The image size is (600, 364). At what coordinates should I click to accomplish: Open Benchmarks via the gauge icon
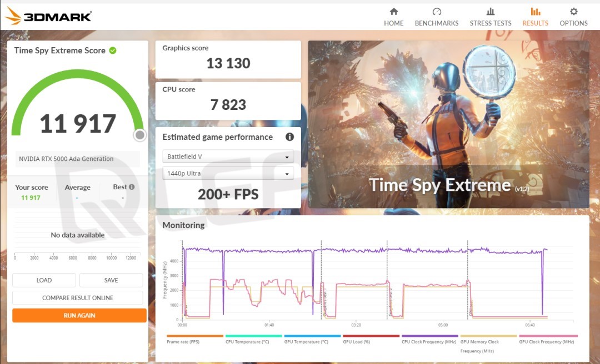tap(437, 12)
